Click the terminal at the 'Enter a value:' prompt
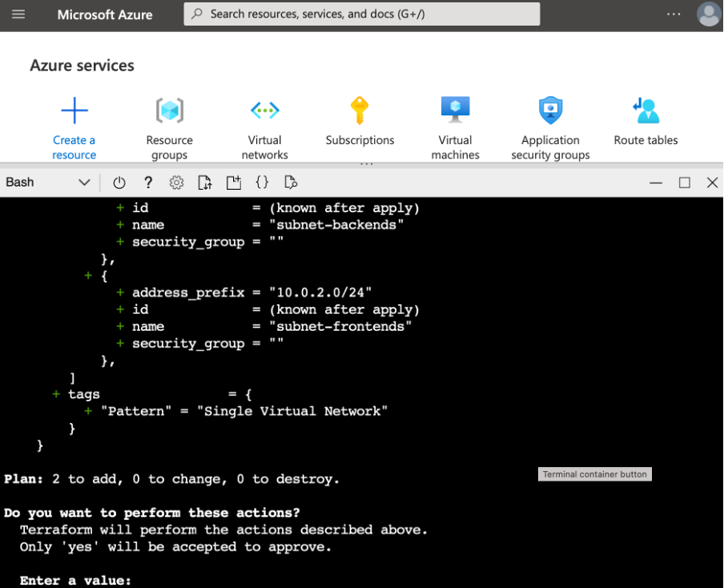This screenshot has width=724, height=588. point(75,581)
